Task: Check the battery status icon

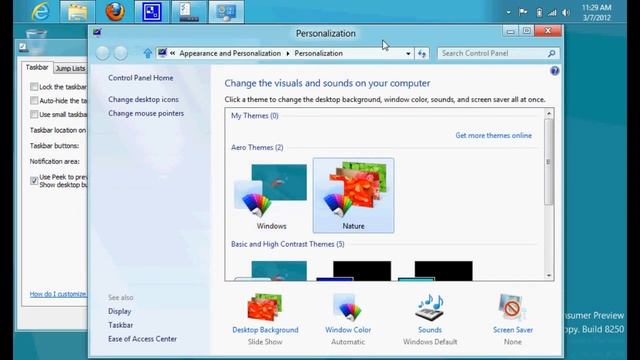Action: 539,12
